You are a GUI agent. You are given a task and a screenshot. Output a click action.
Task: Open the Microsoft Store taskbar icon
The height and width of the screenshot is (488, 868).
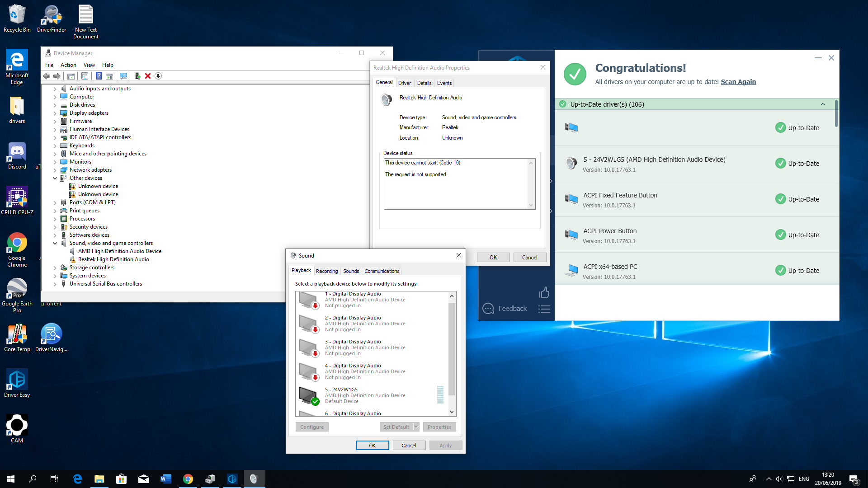pos(122,479)
